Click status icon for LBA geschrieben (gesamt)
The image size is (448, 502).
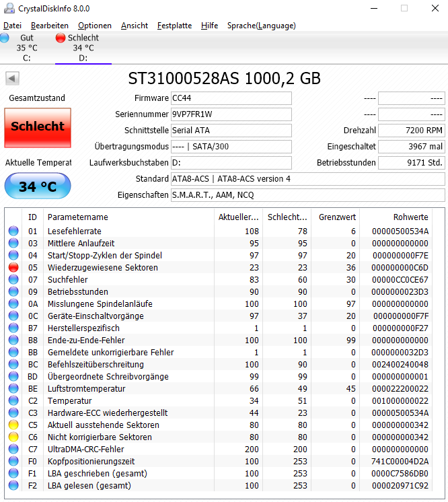click(x=13, y=473)
